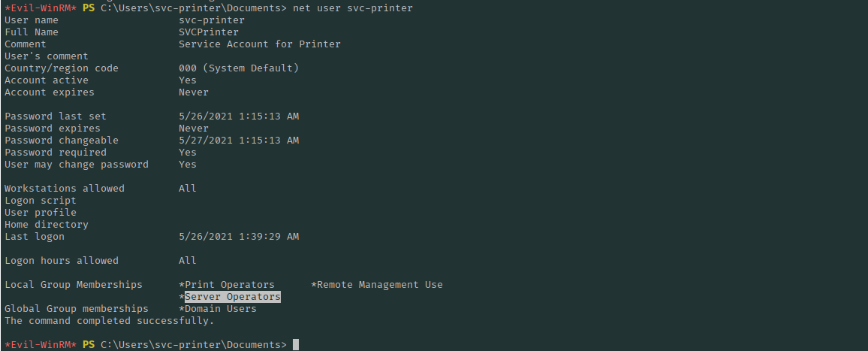Click the 'Logon hours allowed' label
Screen dimensions: 868x351
pyautogui.click(x=61, y=261)
